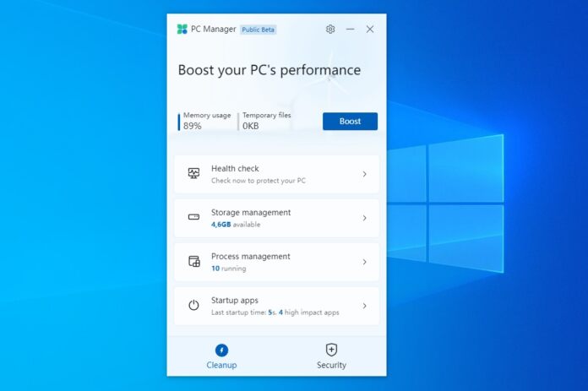Click the Storage management drive icon

tap(193, 217)
